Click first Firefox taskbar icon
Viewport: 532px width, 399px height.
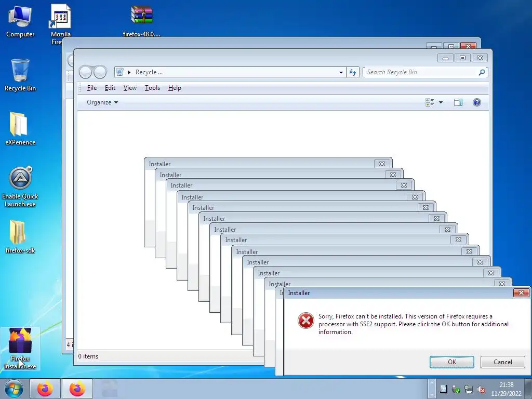point(45,389)
